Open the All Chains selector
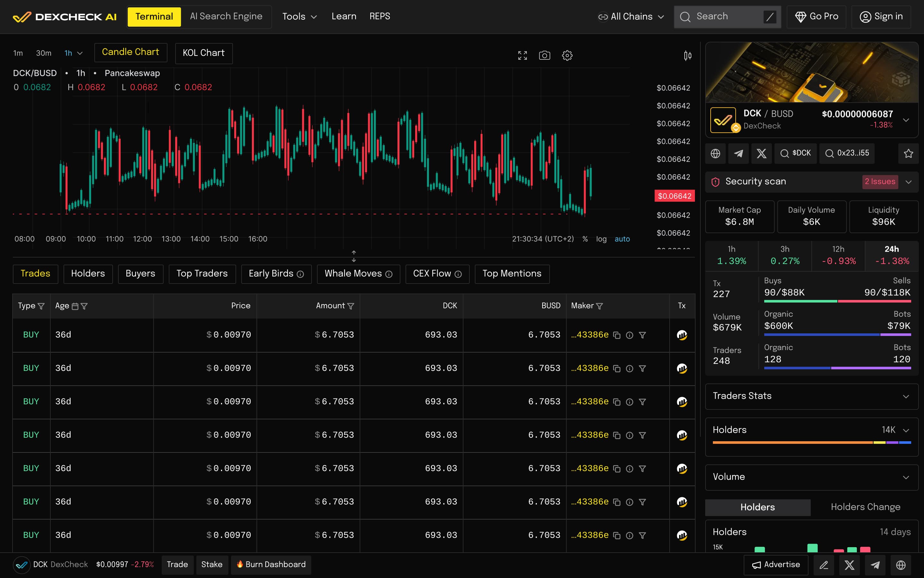Viewport: 924px width, 578px height. 631,16
